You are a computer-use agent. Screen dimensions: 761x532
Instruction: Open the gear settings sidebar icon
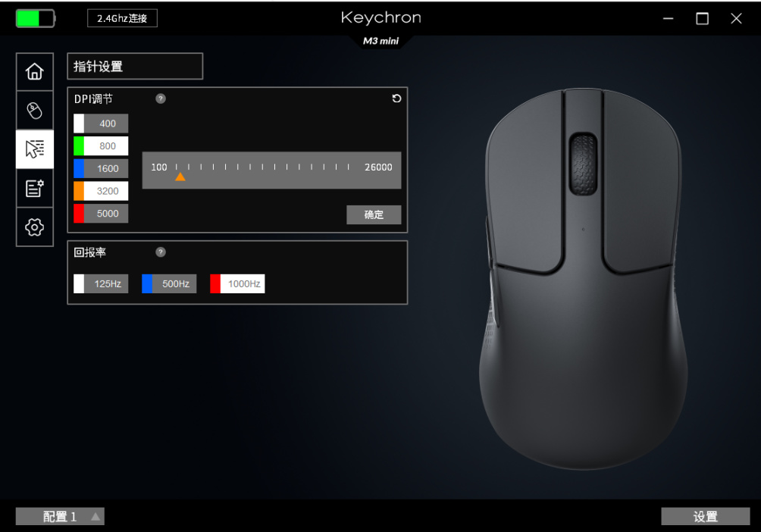(34, 227)
